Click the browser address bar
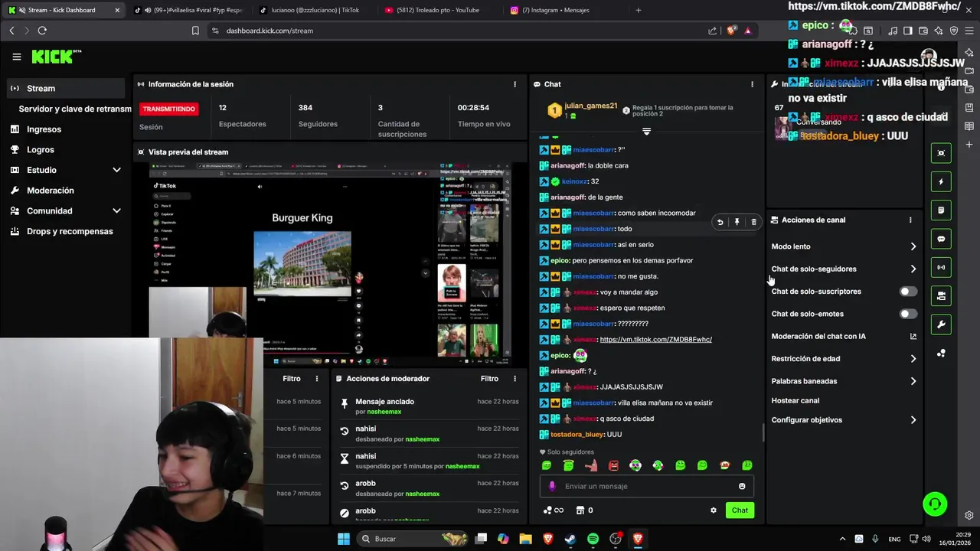The width and height of the screenshot is (980, 551). 452,31
